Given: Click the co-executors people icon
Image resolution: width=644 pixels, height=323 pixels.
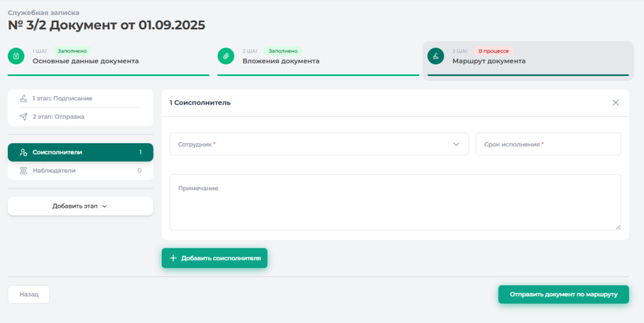Looking at the screenshot, I should click(24, 153).
